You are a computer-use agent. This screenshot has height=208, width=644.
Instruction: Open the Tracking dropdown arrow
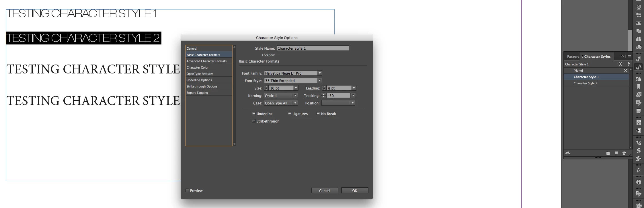point(353,96)
